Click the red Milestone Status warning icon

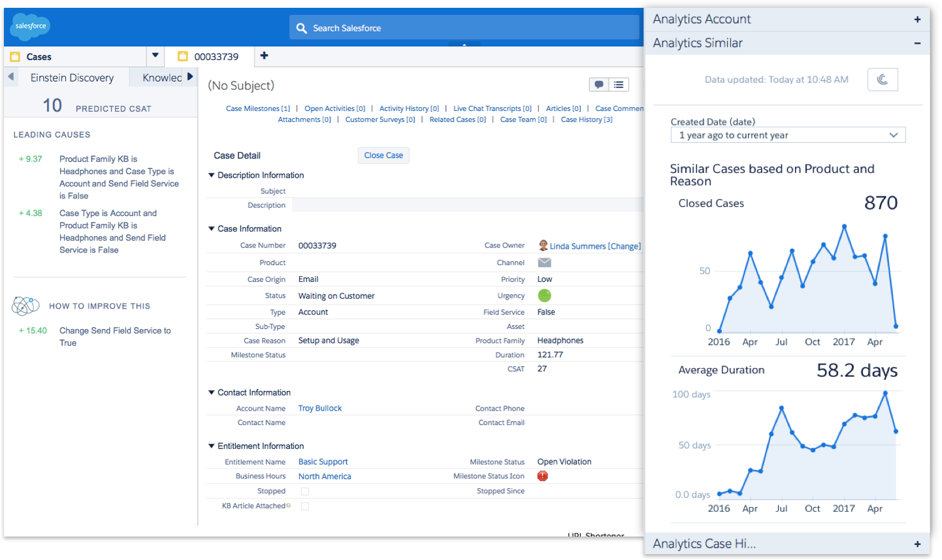[x=542, y=476]
